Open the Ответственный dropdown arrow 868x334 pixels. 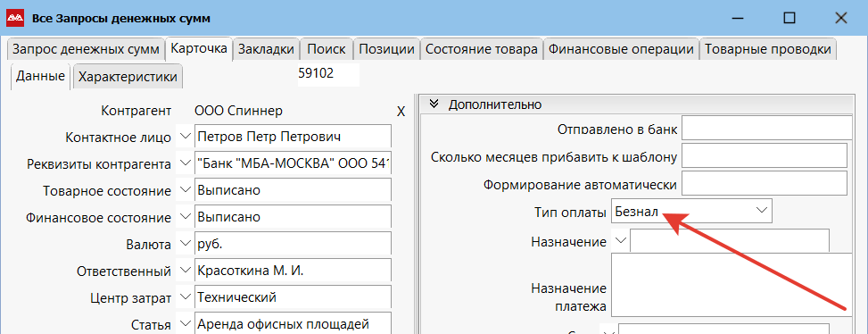(185, 270)
